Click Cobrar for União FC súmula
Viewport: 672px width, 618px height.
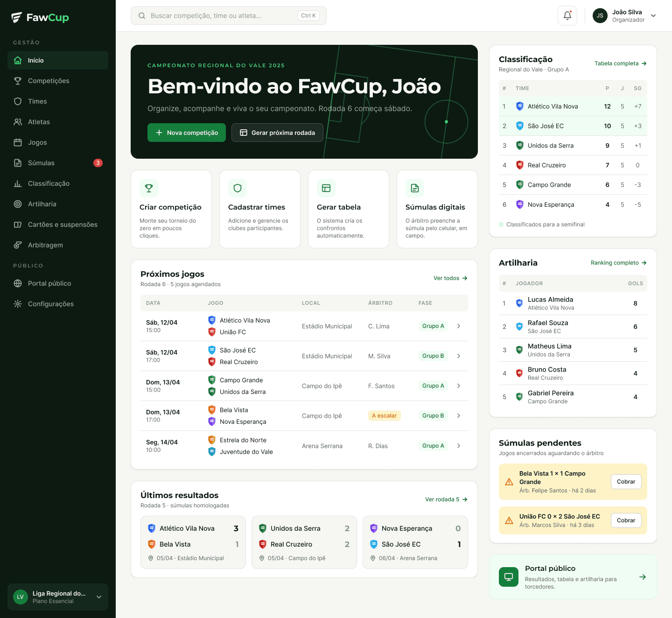tap(626, 520)
